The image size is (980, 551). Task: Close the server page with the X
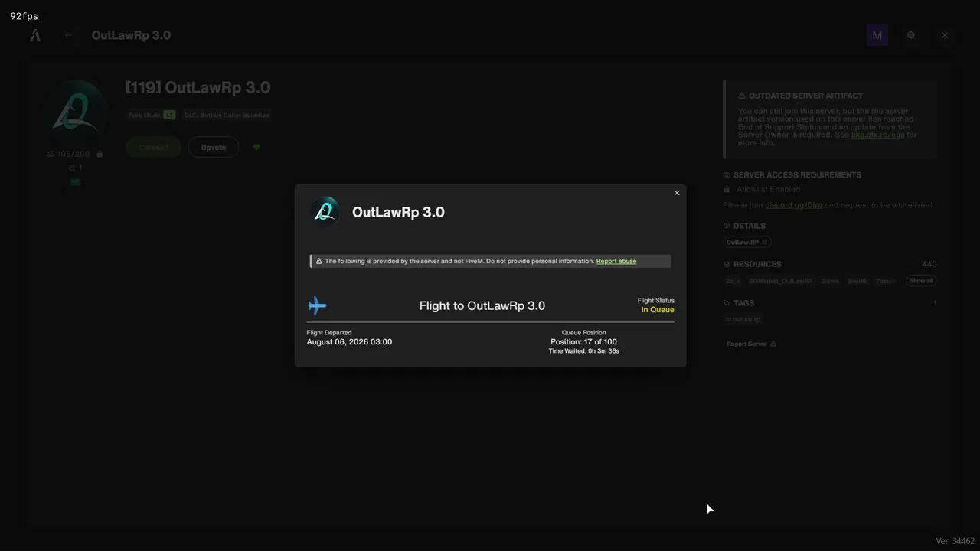(x=945, y=35)
